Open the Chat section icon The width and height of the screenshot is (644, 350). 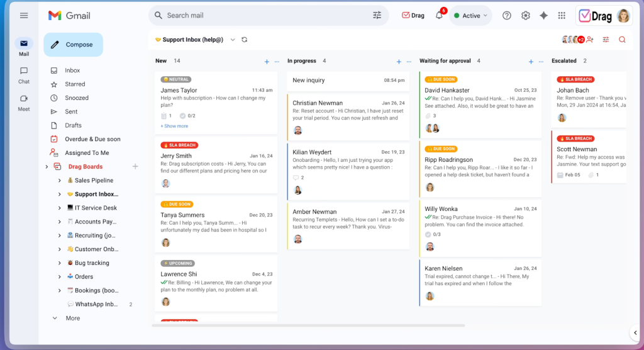(24, 71)
